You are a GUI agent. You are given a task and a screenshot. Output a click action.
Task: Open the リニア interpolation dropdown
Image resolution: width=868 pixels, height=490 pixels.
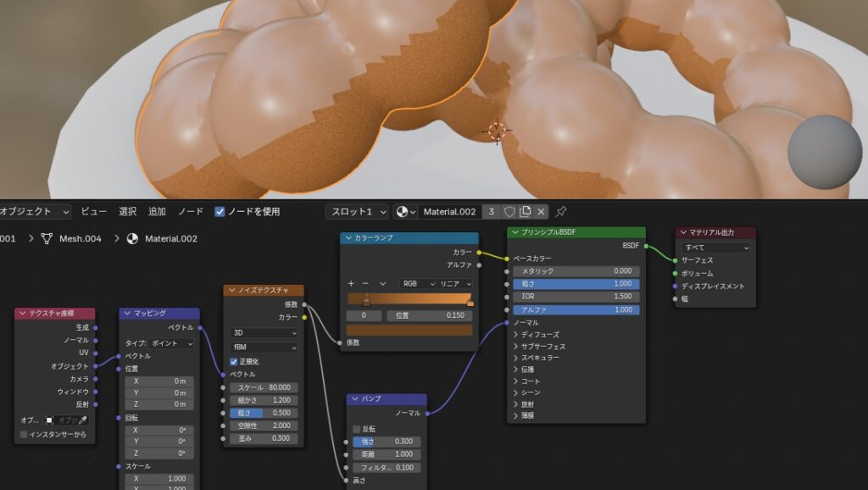tap(455, 283)
